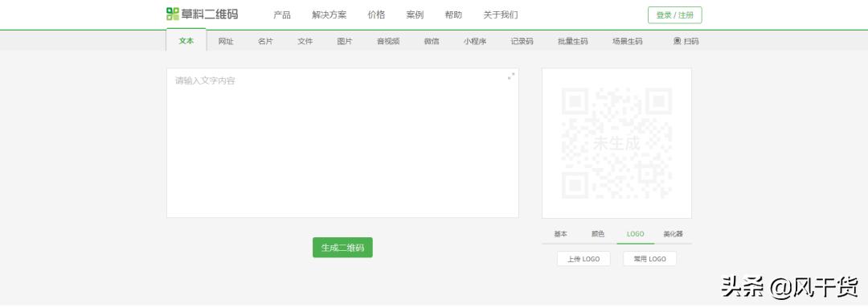Image resolution: width=868 pixels, height=308 pixels.
Task: Open the 产品 menu
Action: [282, 15]
